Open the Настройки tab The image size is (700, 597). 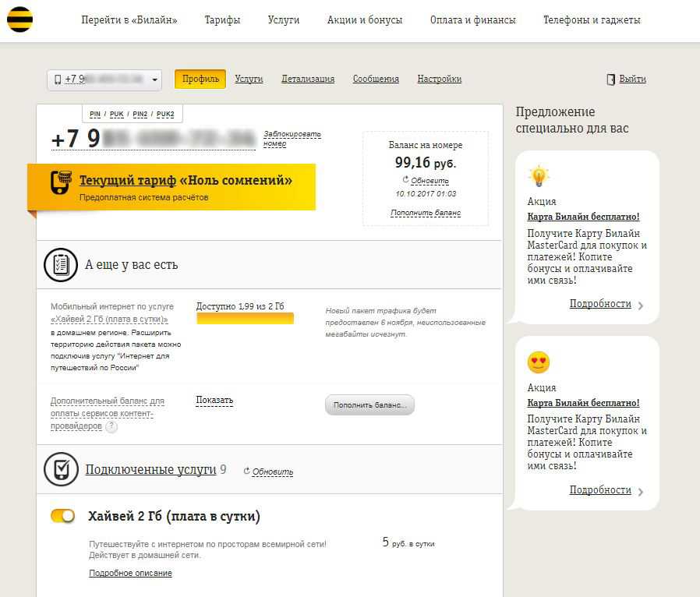pos(439,79)
